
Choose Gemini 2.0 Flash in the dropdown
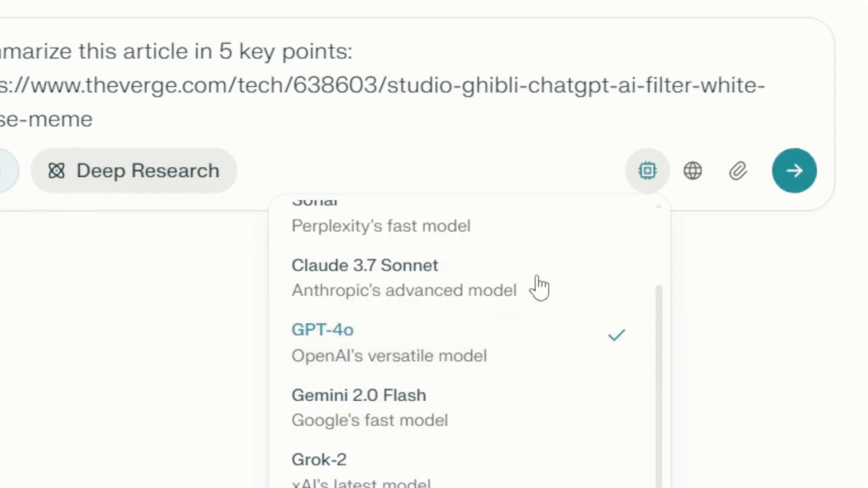359,395
